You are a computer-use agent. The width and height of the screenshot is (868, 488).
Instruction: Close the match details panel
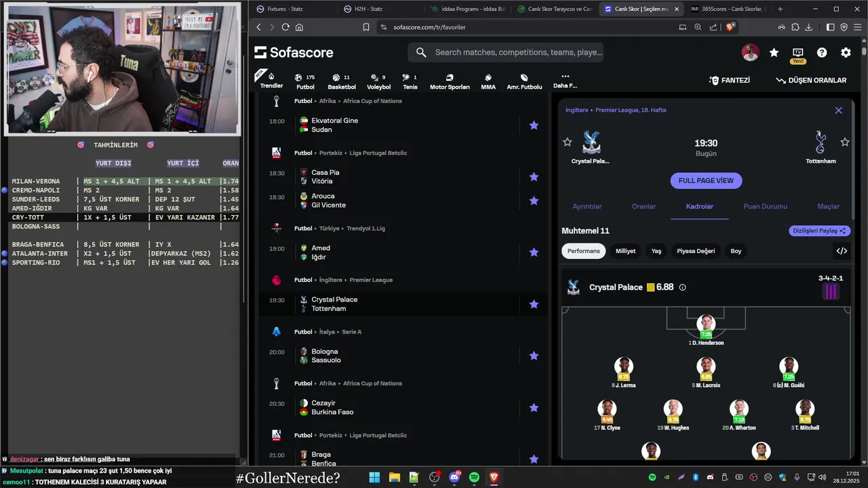(x=838, y=110)
